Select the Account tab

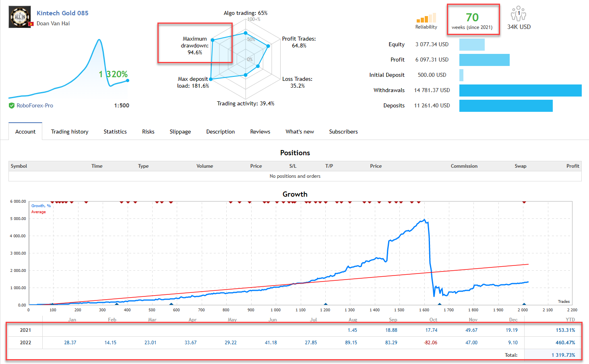coord(25,132)
